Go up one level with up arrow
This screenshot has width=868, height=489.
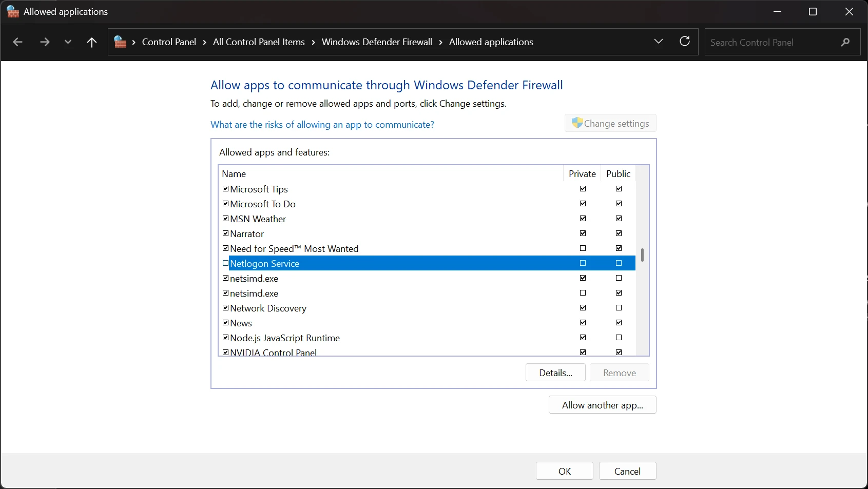click(x=92, y=42)
